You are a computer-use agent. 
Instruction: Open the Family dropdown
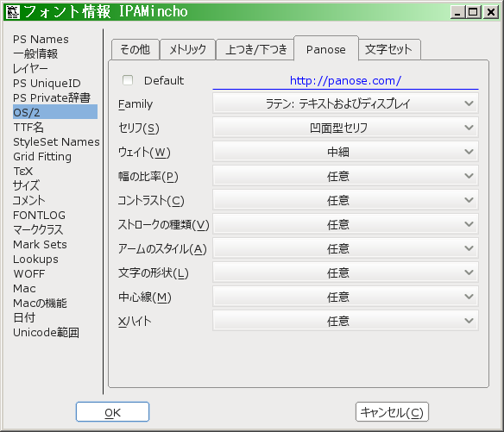pos(345,103)
